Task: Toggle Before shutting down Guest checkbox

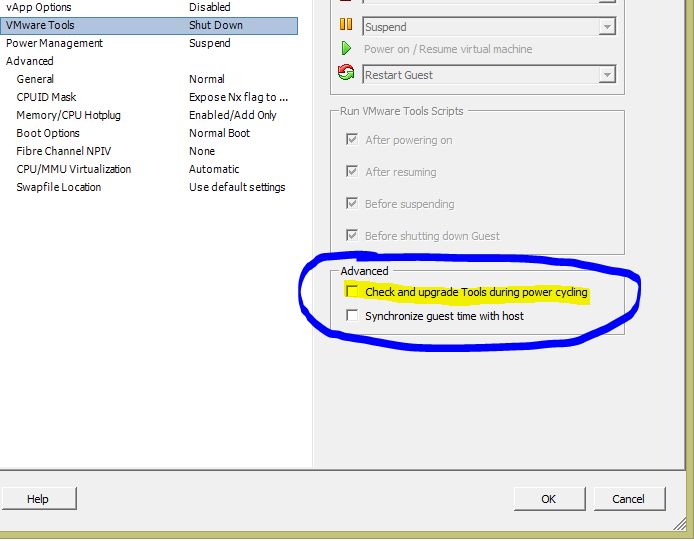Action: (x=352, y=236)
